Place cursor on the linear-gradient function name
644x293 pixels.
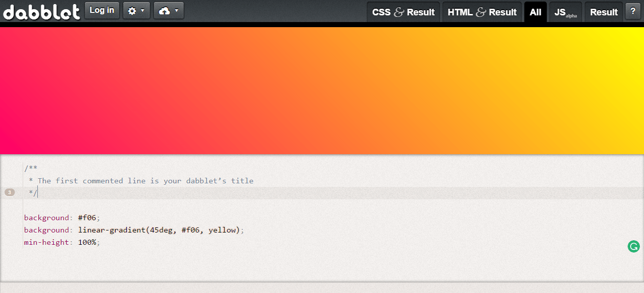(x=112, y=230)
